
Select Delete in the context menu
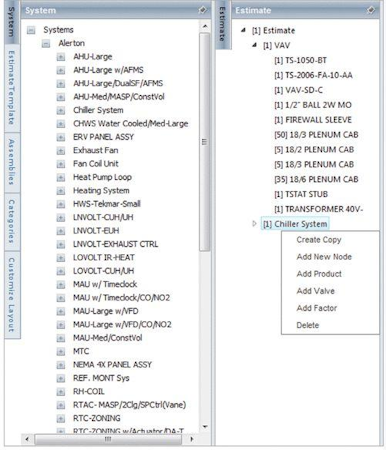click(308, 325)
